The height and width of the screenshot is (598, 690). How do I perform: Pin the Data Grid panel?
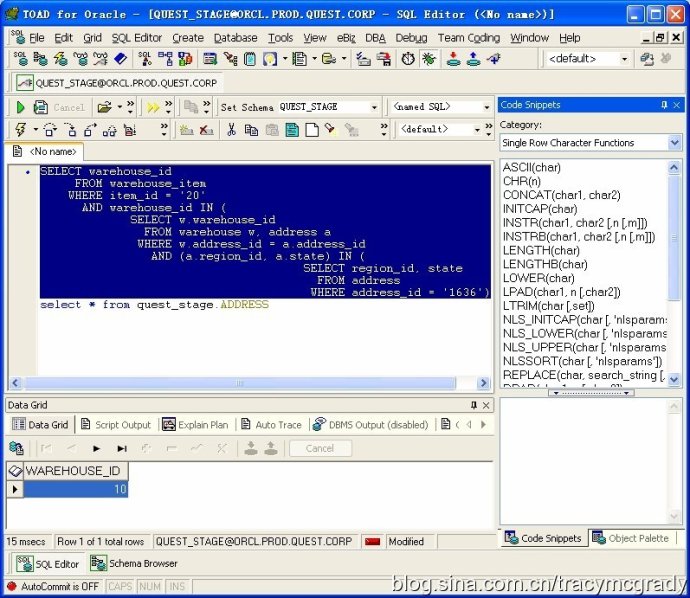[x=473, y=405]
